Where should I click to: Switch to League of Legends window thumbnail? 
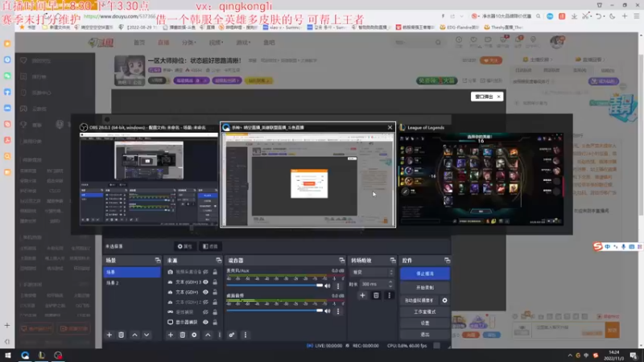coord(481,179)
